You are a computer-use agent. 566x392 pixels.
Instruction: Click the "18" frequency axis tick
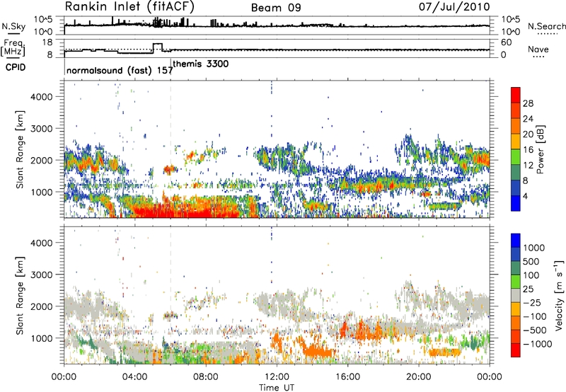(x=47, y=42)
